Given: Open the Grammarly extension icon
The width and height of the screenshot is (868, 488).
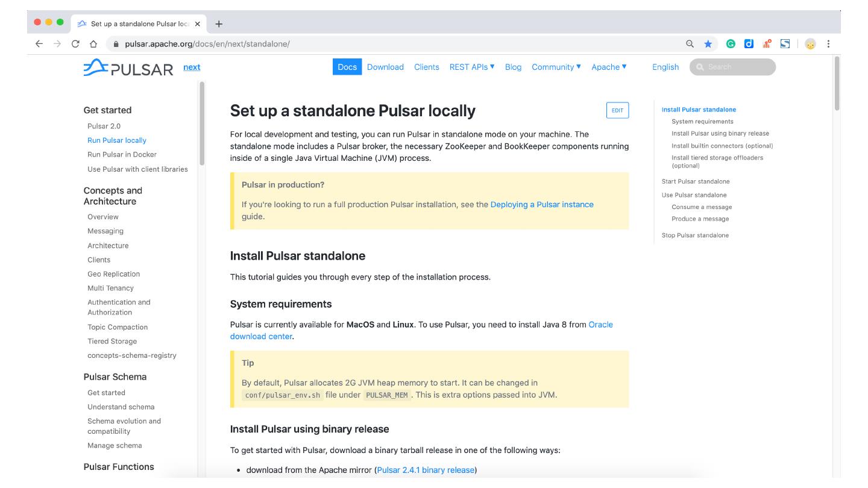Looking at the screenshot, I should pos(731,44).
